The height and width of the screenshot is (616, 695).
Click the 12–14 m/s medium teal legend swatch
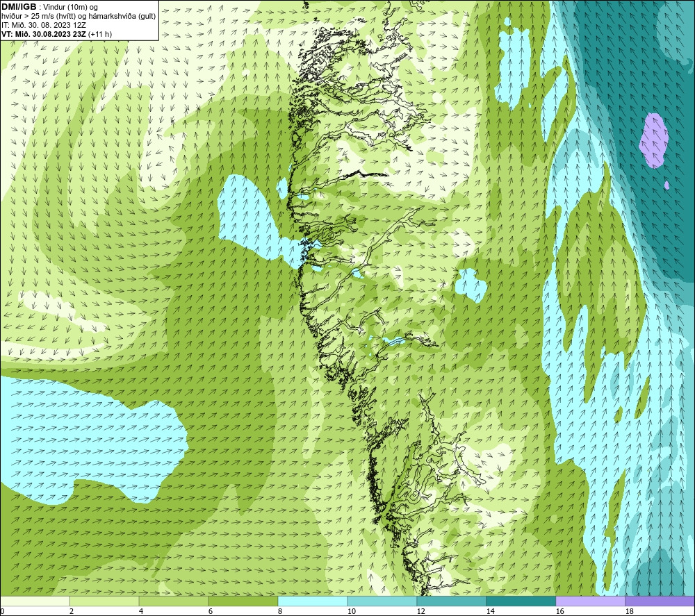[451, 601]
